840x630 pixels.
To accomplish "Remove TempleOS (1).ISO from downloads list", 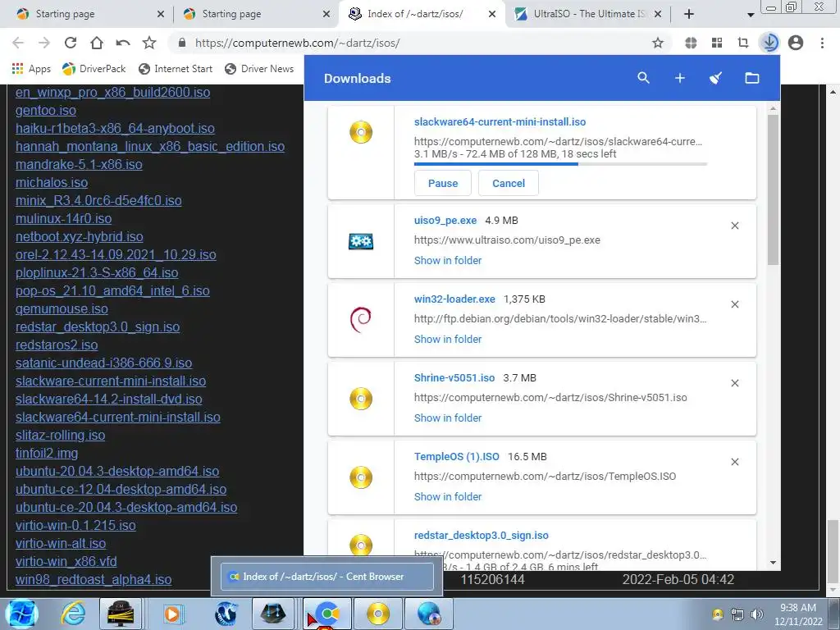I will (x=735, y=462).
